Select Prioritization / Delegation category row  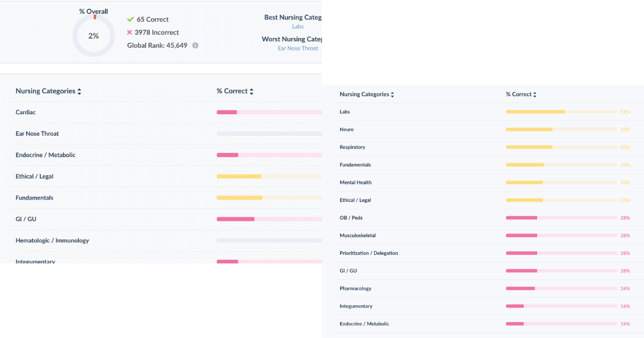point(369,253)
